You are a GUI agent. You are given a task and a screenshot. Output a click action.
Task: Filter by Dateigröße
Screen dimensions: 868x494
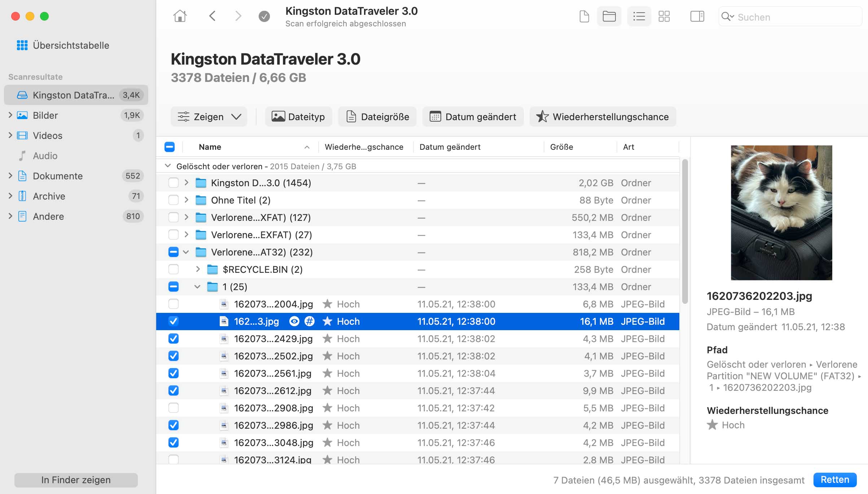point(377,117)
